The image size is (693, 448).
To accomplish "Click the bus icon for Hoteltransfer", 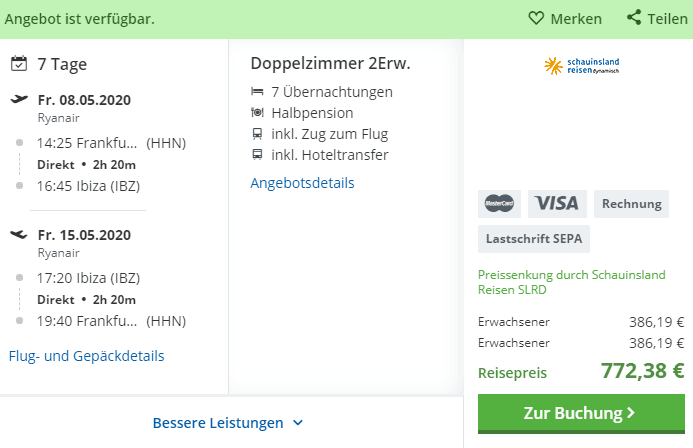I will click(x=257, y=155).
